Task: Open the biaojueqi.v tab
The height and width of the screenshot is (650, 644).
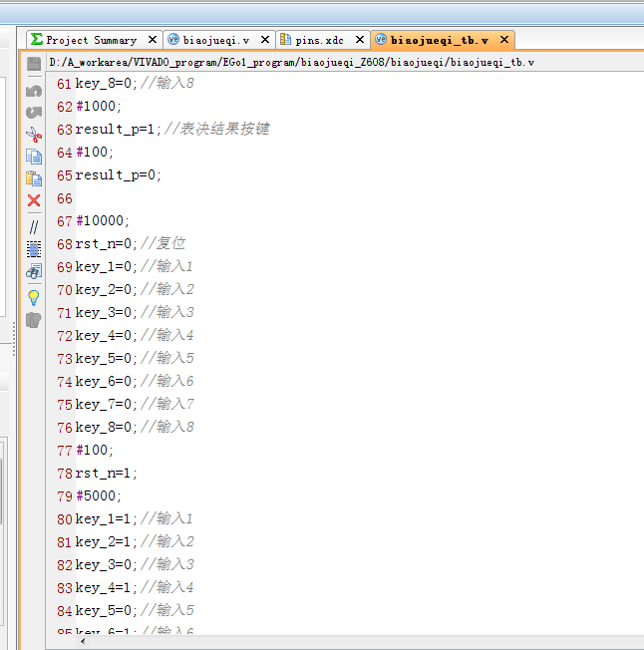Action: tap(216, 40)
